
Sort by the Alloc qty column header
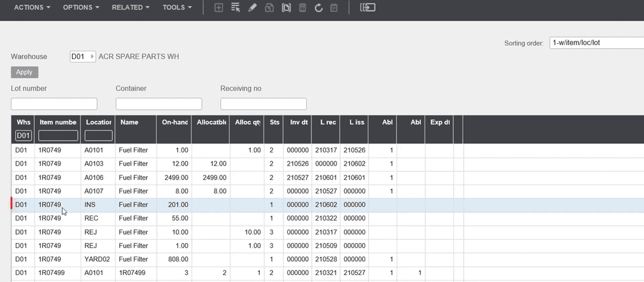247,122
